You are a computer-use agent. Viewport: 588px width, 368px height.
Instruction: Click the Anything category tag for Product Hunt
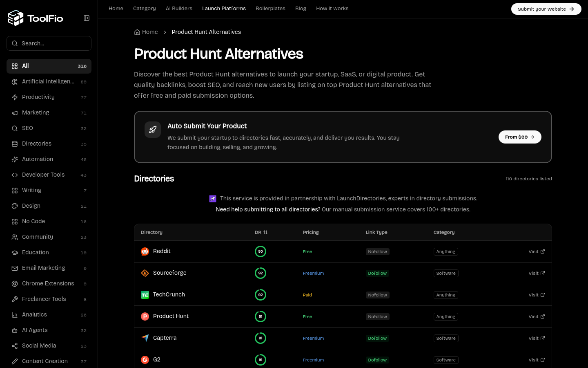(445, 316)
